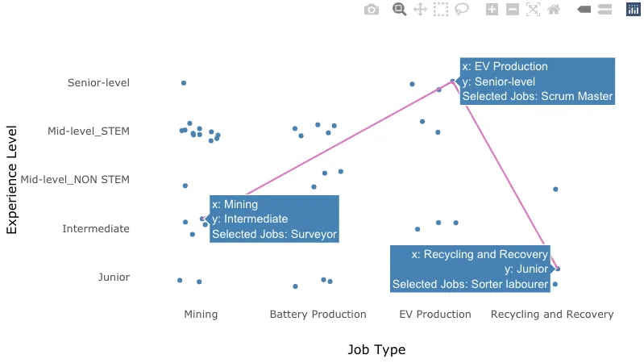
Task: Click the Recycling Mid-level_NON STEM point
Action: 555,189
